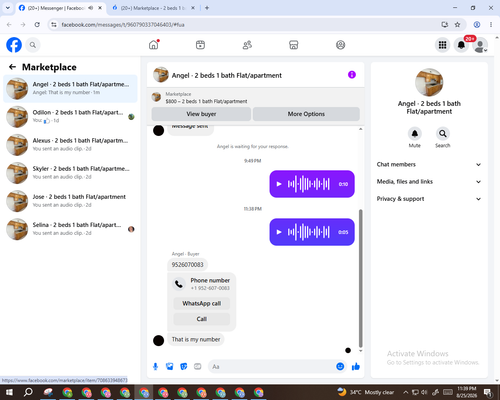Click the View buyer button
This screenshot has width=500, height=400.
click(x=201, y=114)
